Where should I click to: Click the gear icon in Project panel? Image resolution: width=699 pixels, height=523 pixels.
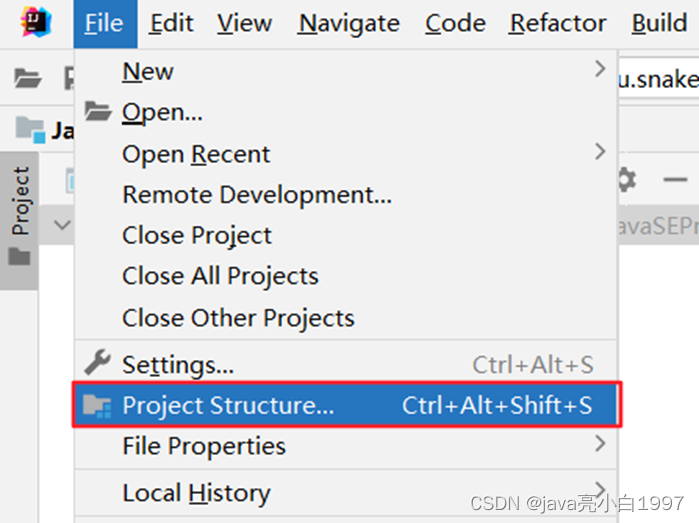626,180
